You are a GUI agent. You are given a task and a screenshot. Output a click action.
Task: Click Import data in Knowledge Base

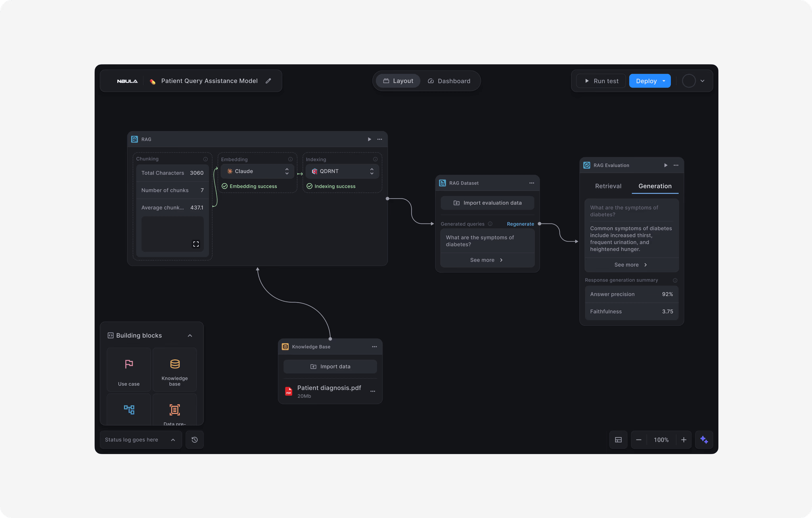point(330,367)
